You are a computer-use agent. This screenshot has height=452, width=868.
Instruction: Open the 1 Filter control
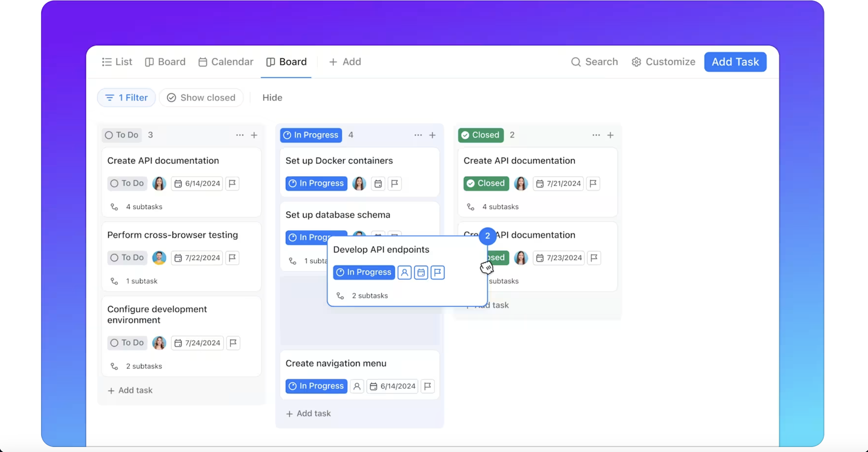[x=126, y=98]
